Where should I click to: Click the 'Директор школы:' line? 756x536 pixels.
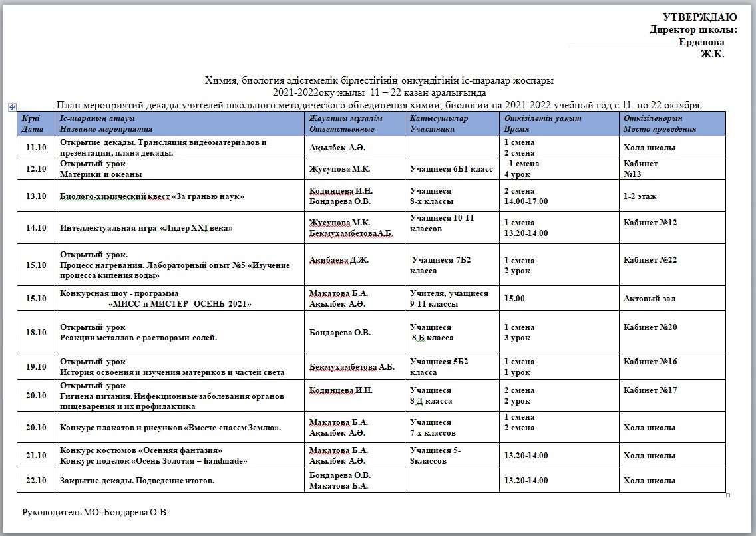coord(693,30)
